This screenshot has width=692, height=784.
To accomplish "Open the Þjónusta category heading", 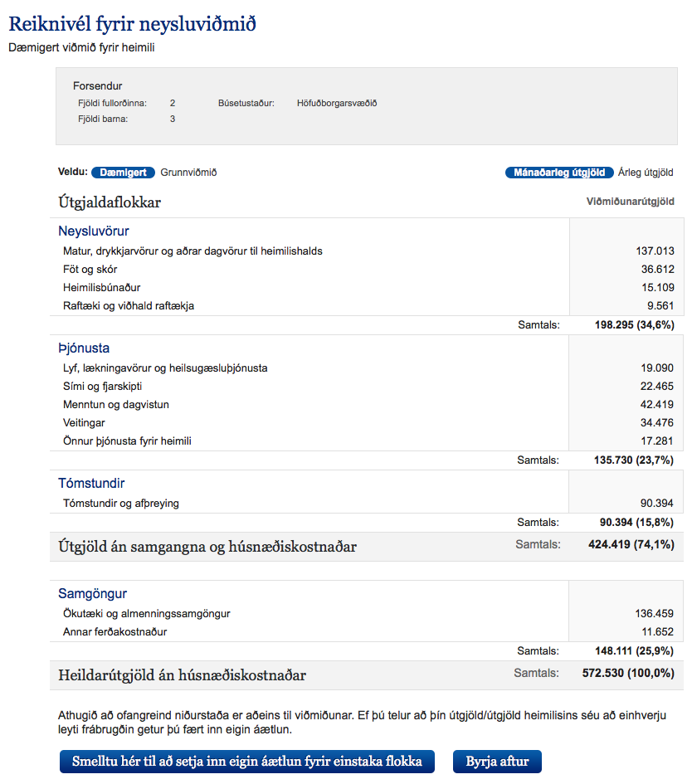I will pos(83,348).
